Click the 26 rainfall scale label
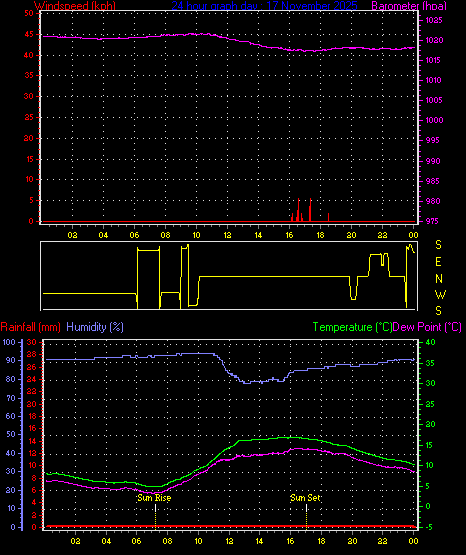 pos(32,367)
